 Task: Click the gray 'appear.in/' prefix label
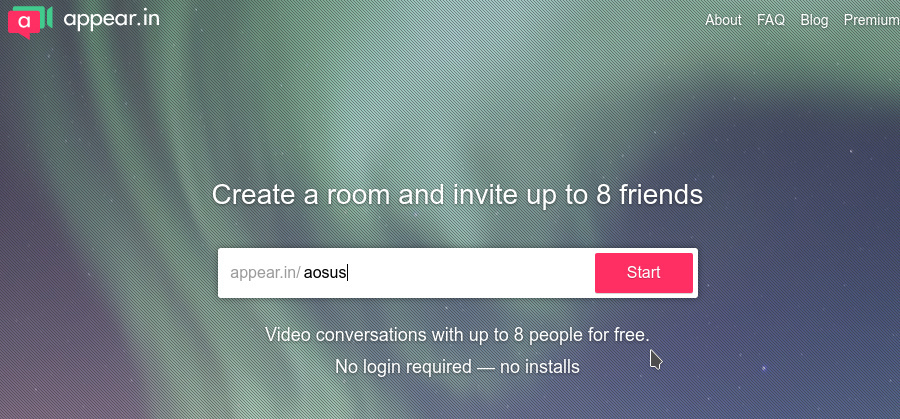click(265, 273)
